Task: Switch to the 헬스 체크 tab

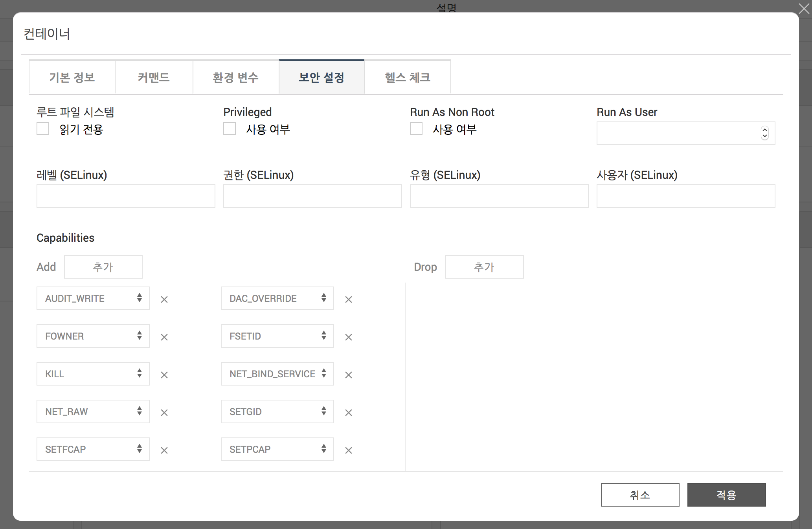Action: (408, 77)
